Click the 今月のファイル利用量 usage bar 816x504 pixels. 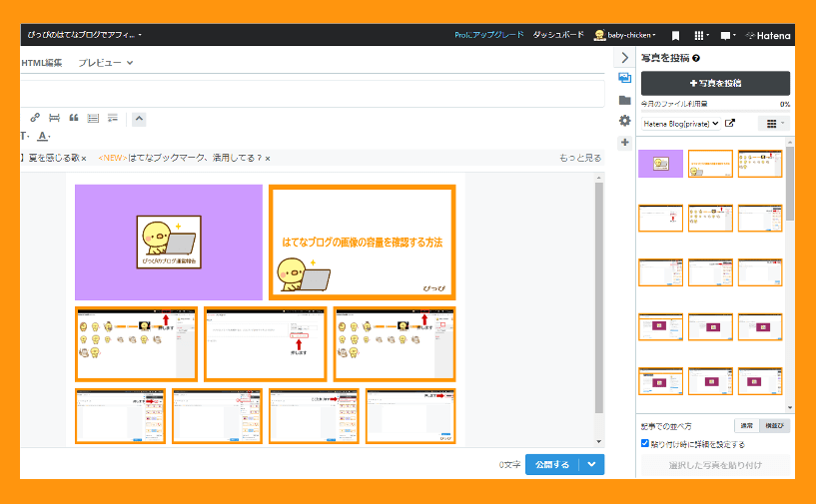(x=715, y=111)
